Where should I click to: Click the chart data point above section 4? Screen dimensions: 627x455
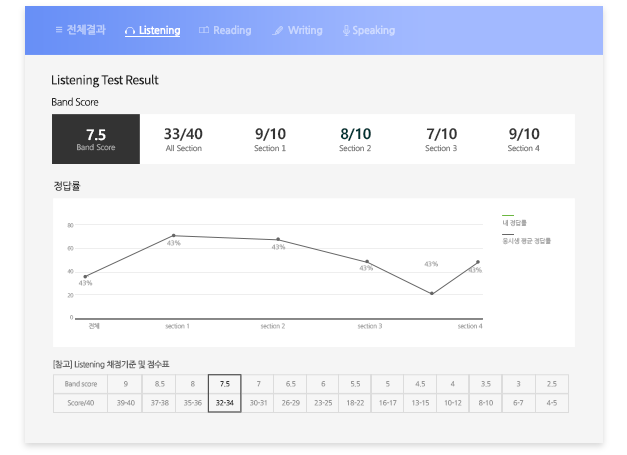click(x=478, y=262)
